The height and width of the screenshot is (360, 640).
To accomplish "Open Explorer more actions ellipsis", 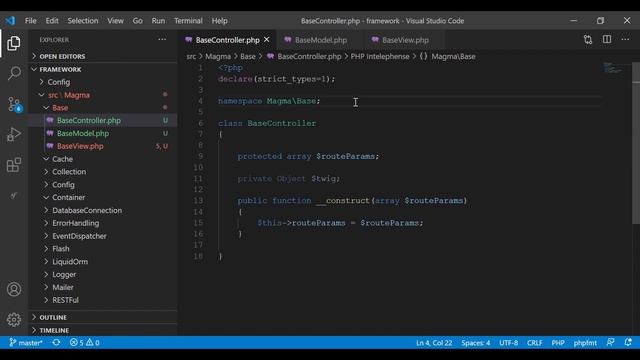I will pyautogui.click(x=162, y=40).
